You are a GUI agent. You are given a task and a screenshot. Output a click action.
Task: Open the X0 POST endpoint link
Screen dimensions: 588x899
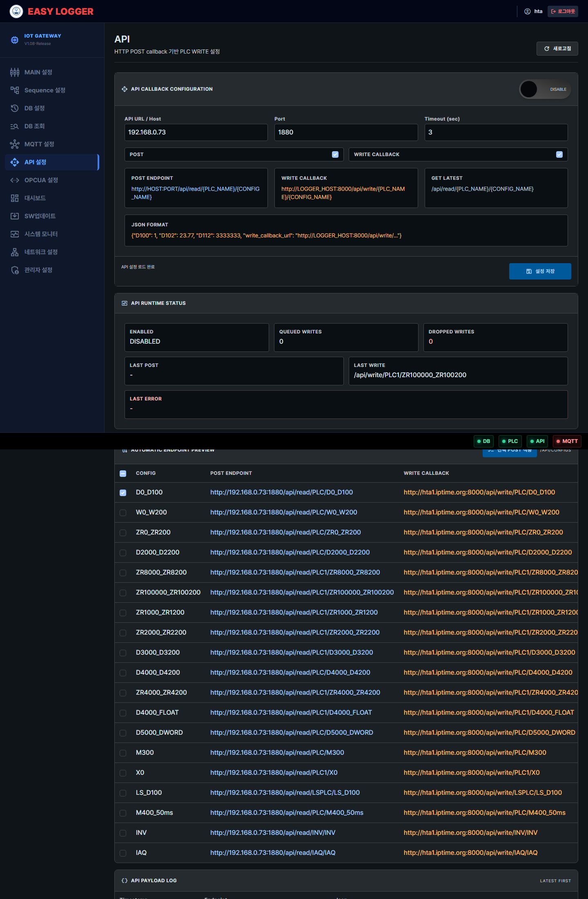pos(274,773)
